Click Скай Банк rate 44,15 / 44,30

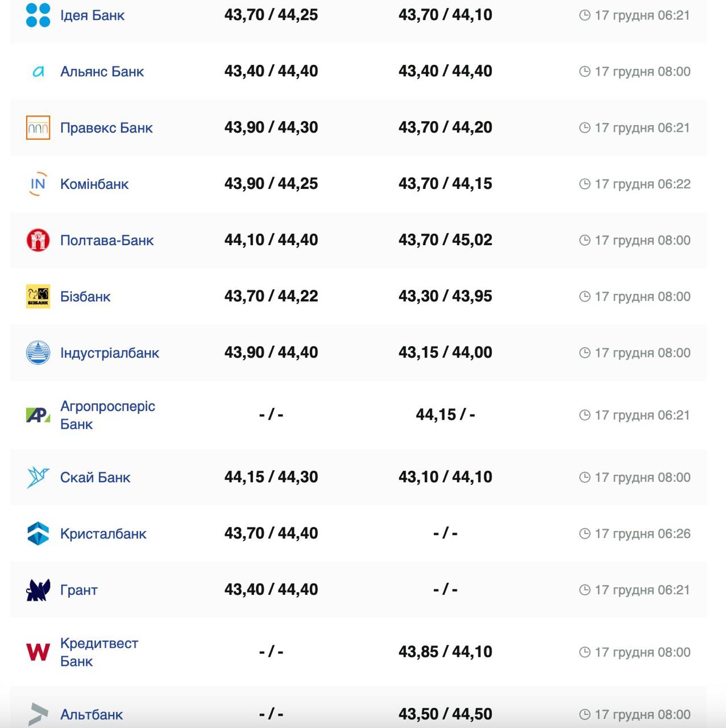[271, 477]
